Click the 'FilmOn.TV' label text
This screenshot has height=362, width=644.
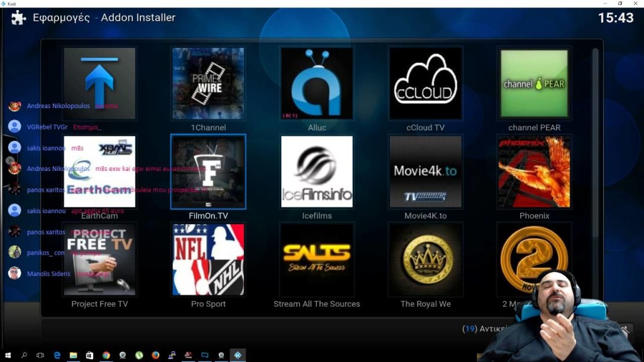coord(208,216)
